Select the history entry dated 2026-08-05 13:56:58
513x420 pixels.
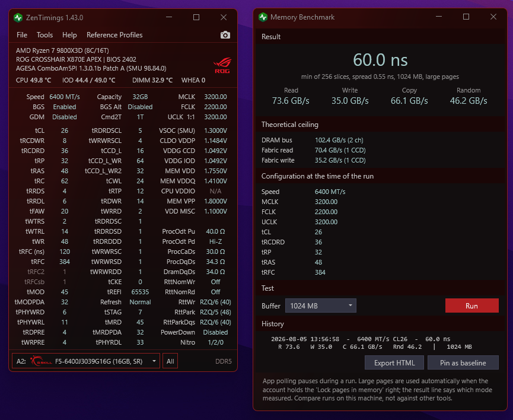(371, 343)
